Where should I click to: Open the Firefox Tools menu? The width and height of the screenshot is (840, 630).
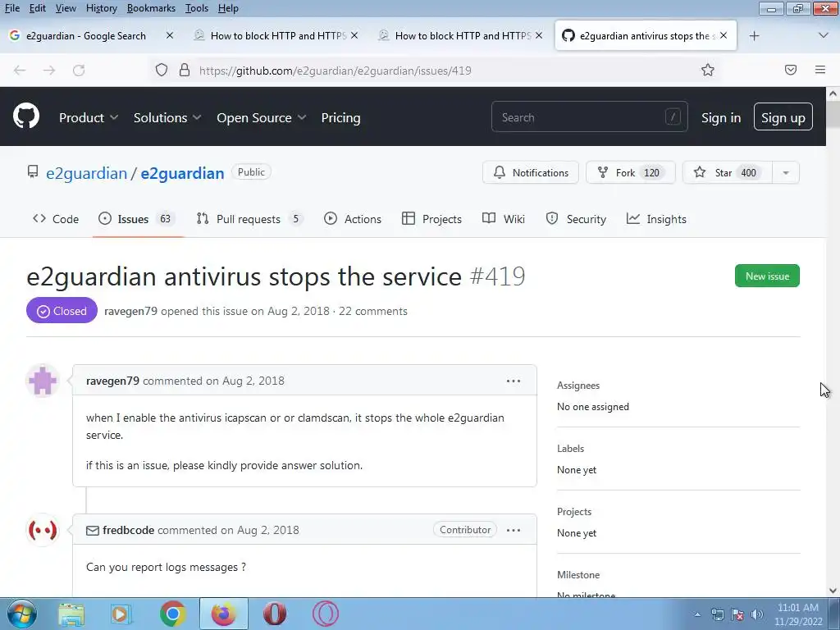click(197, 8)
